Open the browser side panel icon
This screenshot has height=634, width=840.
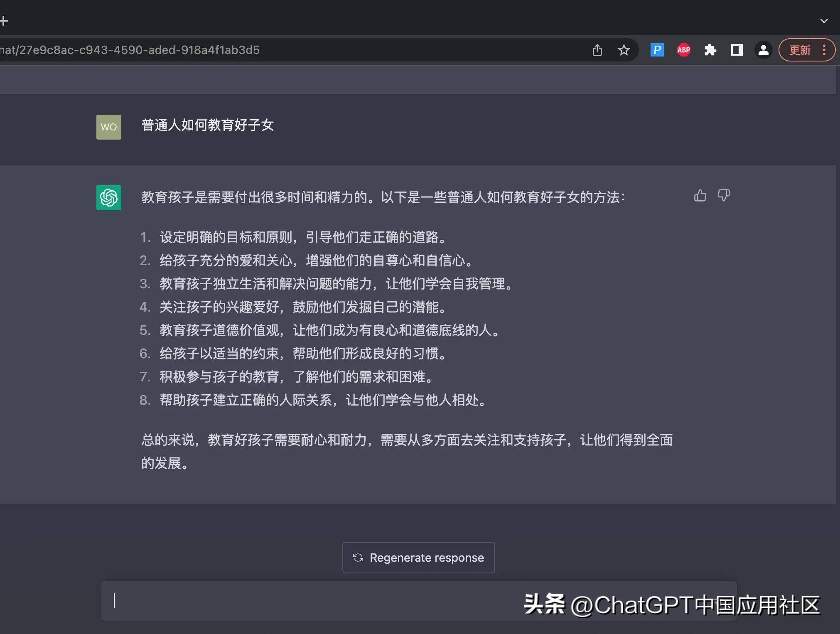(x=737, y=50)
